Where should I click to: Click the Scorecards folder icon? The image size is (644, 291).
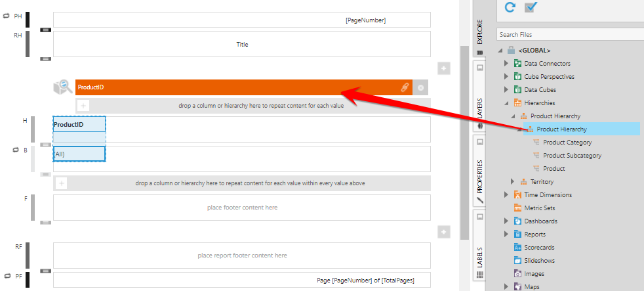517,248
